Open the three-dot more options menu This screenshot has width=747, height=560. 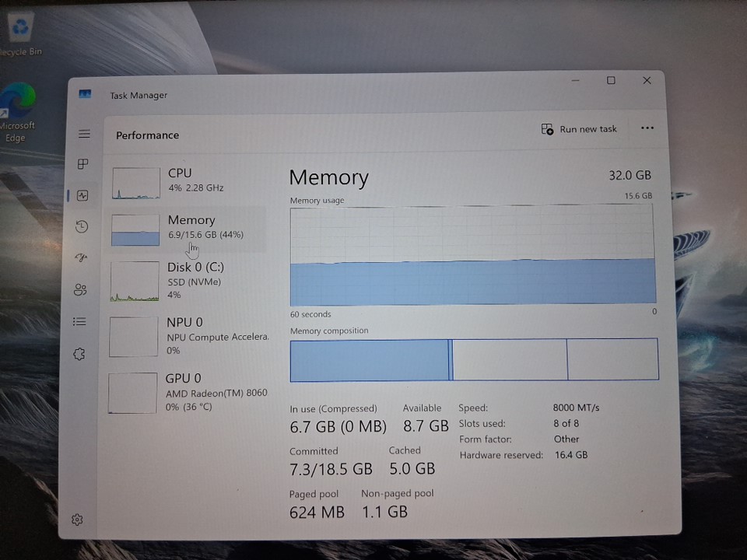pos(647,128)
